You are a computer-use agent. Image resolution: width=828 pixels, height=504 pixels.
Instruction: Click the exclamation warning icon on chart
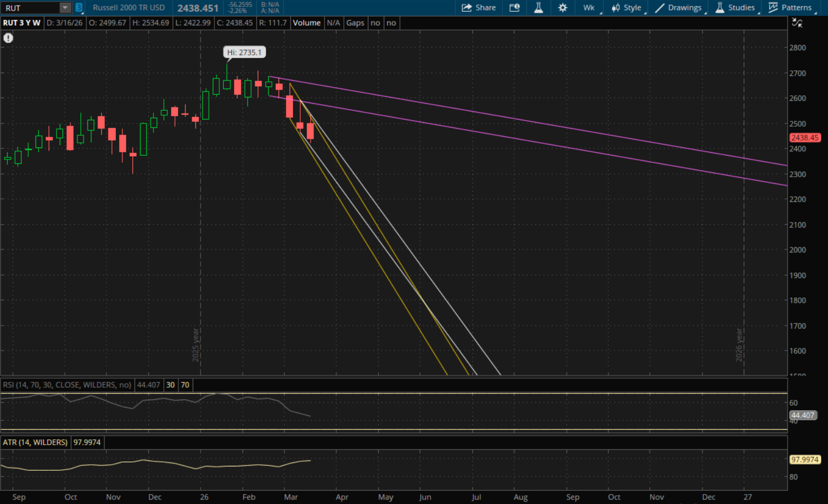click(x=8, y=38)
